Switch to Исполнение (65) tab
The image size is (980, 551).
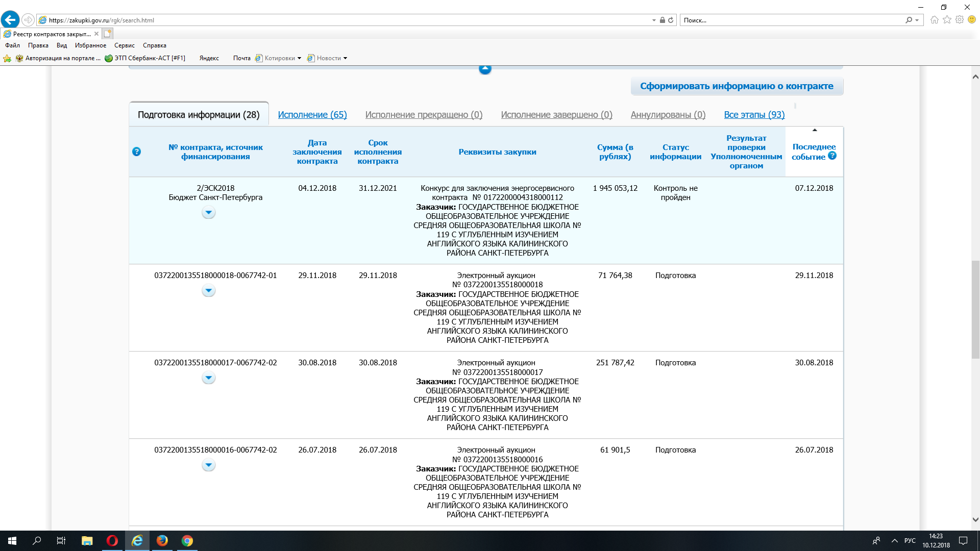point(312,115)
